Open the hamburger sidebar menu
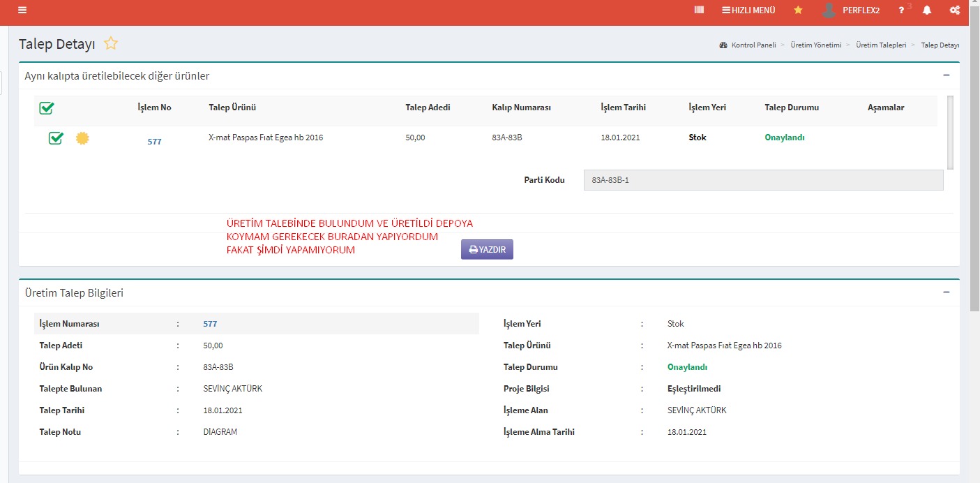980x483 pixels. coord(22,10)
